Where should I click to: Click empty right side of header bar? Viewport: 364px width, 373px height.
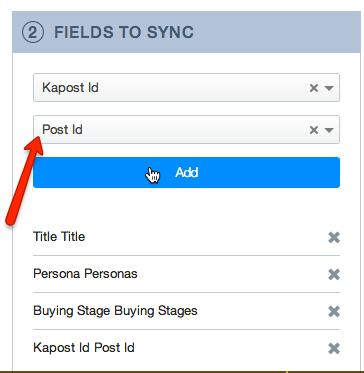pyautogui.click(x=277, y=32)
